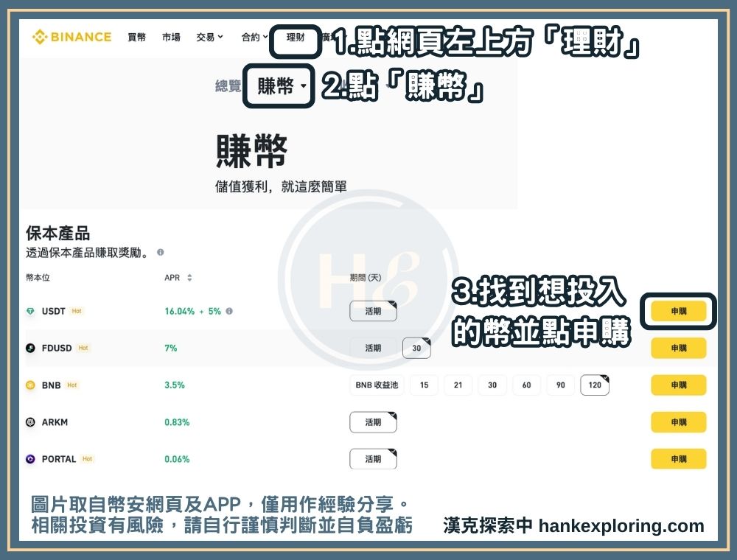737x560 pixels.
Task: Click the Hot tag beside PORTAL
Action: (x=88, y=459)
